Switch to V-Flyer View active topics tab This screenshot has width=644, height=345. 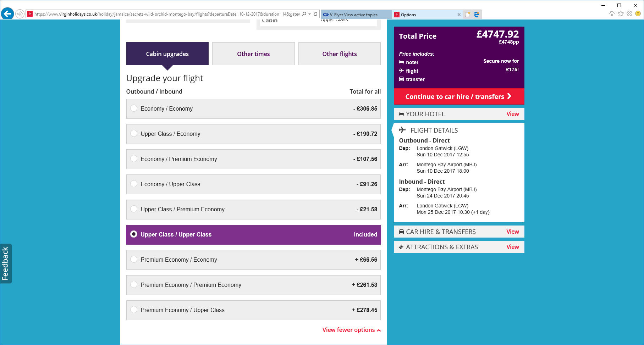pos(356,15)
